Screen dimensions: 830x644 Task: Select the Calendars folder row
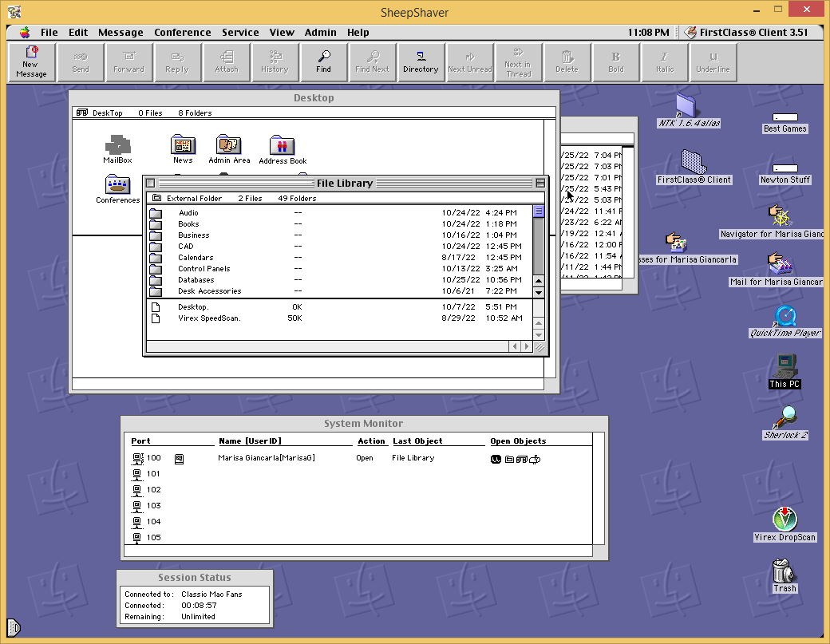click(340, 257)
